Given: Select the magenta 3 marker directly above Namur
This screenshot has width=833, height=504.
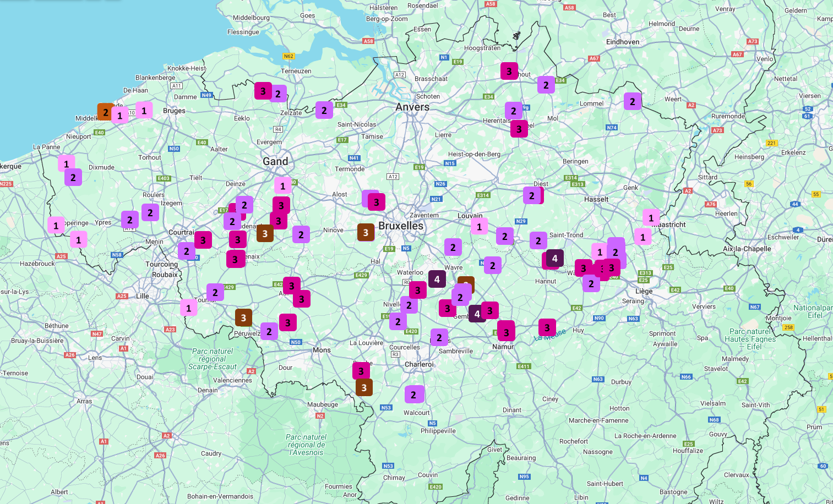Looking at the screenshot, I should pyautogui.click(x=506, y=332).
